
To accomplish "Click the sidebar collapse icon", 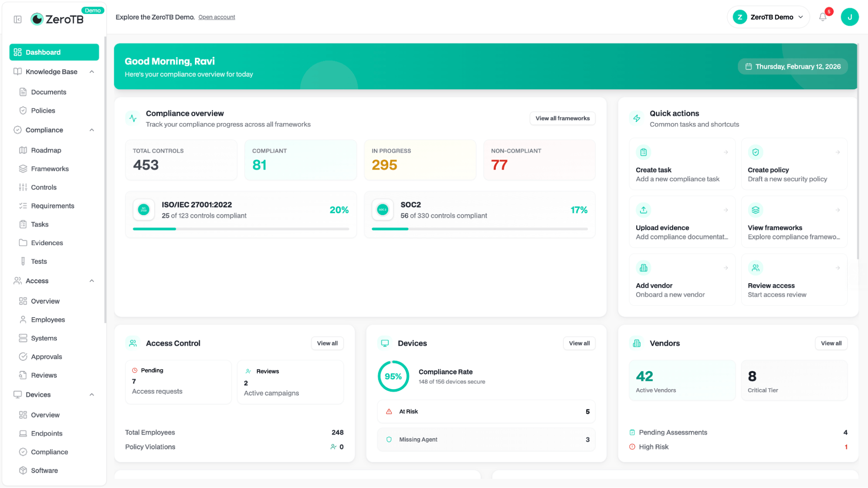I will (18, 19).
